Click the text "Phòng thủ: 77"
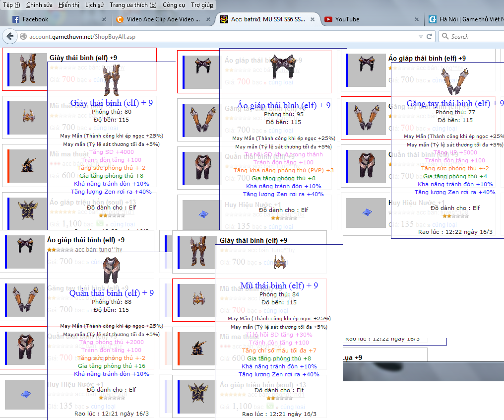Viewport: 504px width, 420px height. [455, 112]
